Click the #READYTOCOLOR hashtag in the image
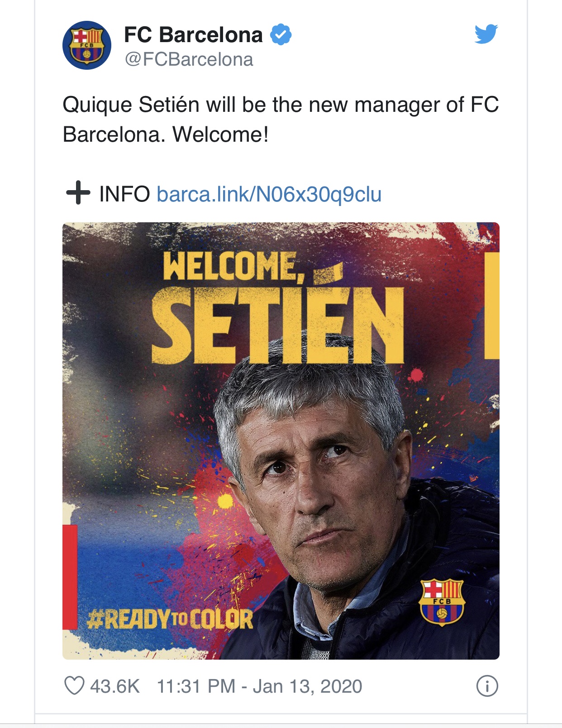 click(170, 619)
